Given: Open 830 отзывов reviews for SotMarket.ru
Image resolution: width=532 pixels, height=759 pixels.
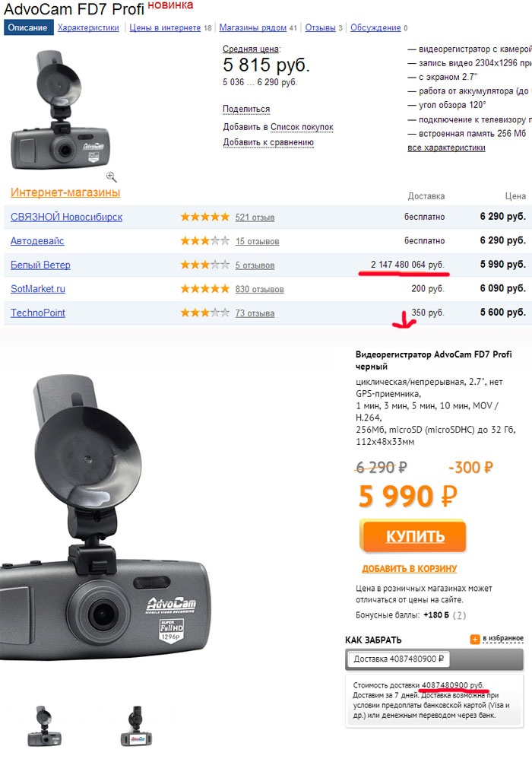Looking at the screenshot, I should pos(260,290).
